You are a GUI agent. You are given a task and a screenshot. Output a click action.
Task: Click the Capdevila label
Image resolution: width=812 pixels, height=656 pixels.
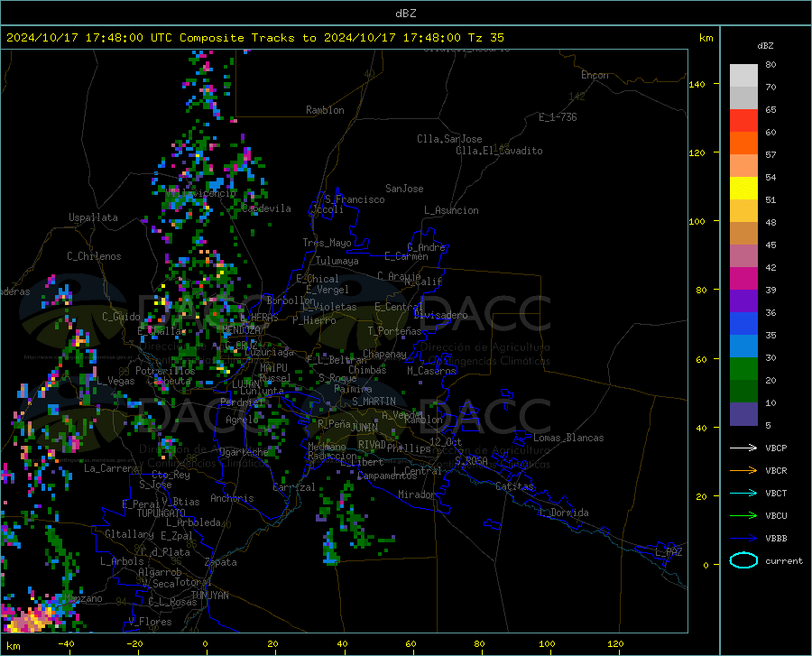pyautogui.click(x=266, y=208)
